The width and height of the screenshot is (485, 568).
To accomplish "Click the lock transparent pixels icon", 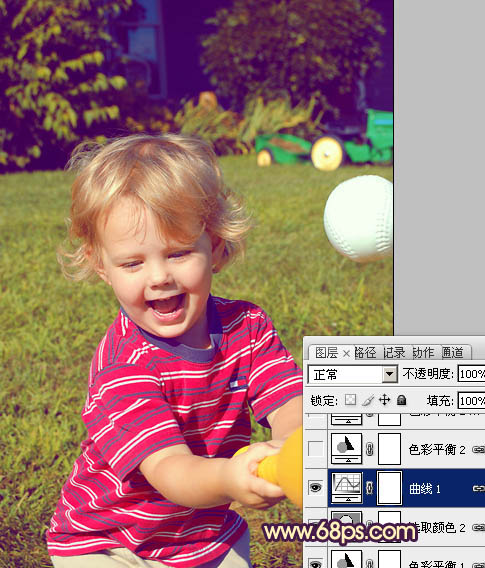I will pos(350,400).
